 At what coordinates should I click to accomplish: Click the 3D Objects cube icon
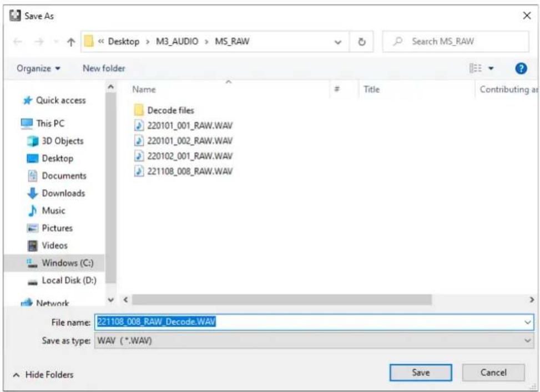click(x=33, y=141)
